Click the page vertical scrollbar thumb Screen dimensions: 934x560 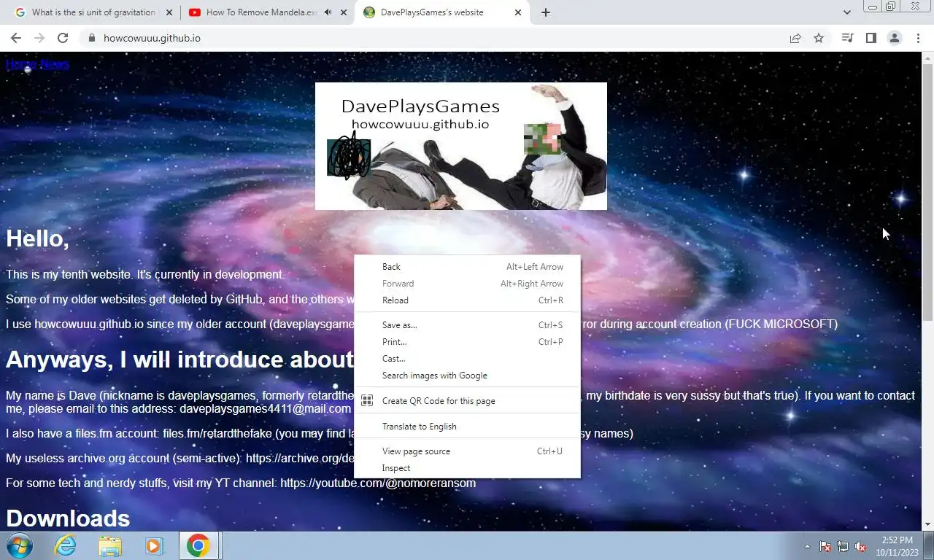(927, 192)
